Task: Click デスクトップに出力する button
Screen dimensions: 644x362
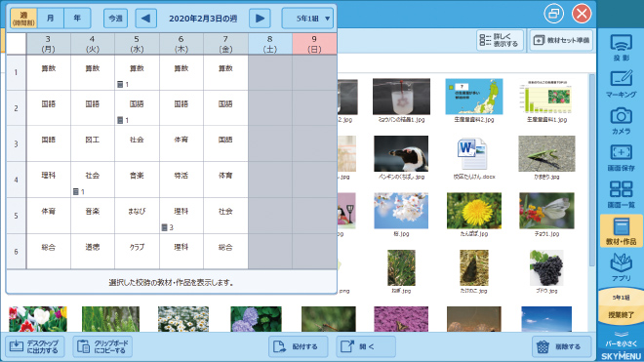Action: click(35, 346)
